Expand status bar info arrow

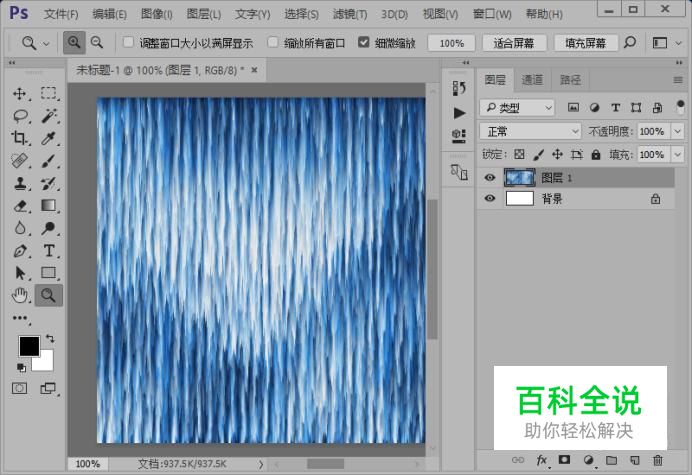[x=260, y=464]
